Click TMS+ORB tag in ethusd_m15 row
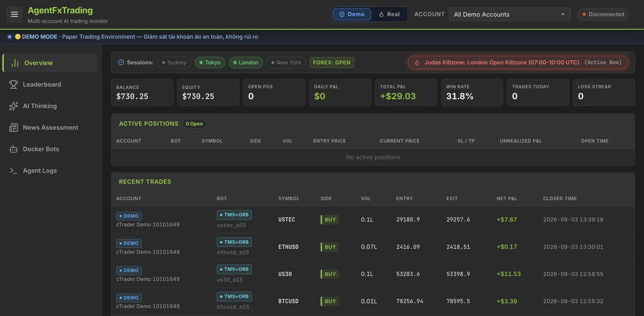The width and height of the screenshot is (644, 316). click(234, 242)
